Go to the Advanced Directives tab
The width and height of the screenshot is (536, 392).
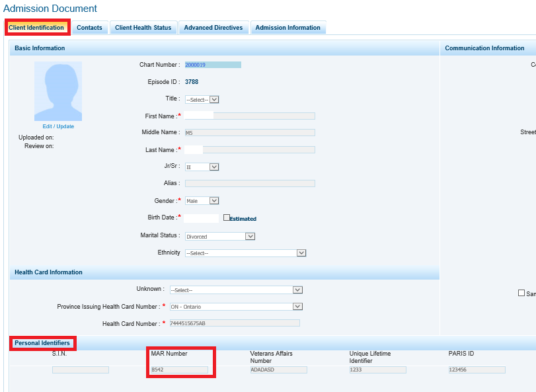213,28
